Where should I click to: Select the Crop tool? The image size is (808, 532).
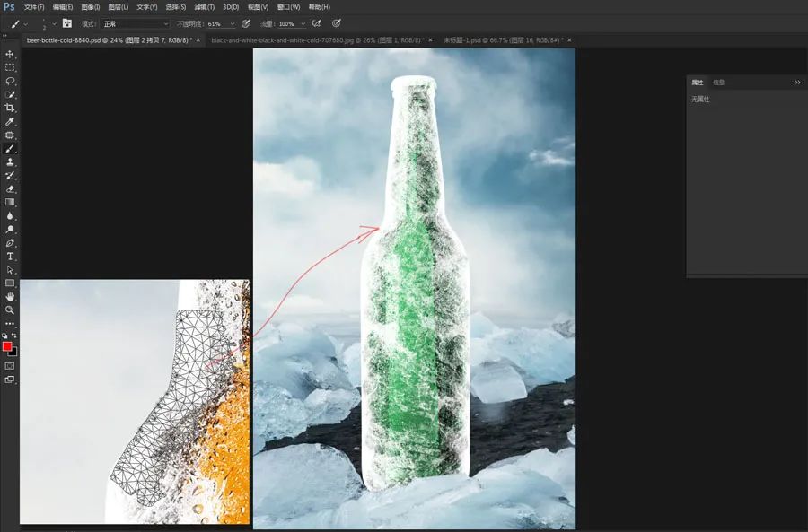click(9, 109)
